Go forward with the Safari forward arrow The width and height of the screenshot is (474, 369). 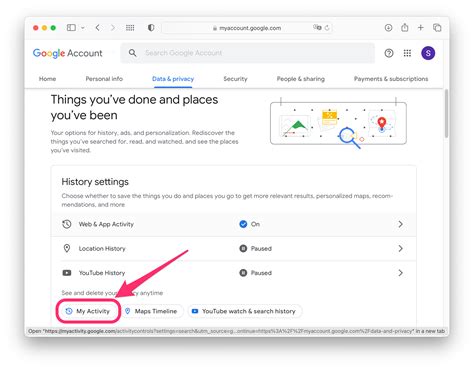pyautogui.click(x=113, y=28)
